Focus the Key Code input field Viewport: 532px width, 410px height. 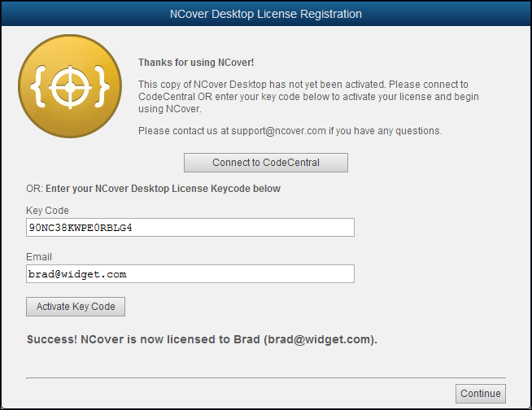[190, 227]
